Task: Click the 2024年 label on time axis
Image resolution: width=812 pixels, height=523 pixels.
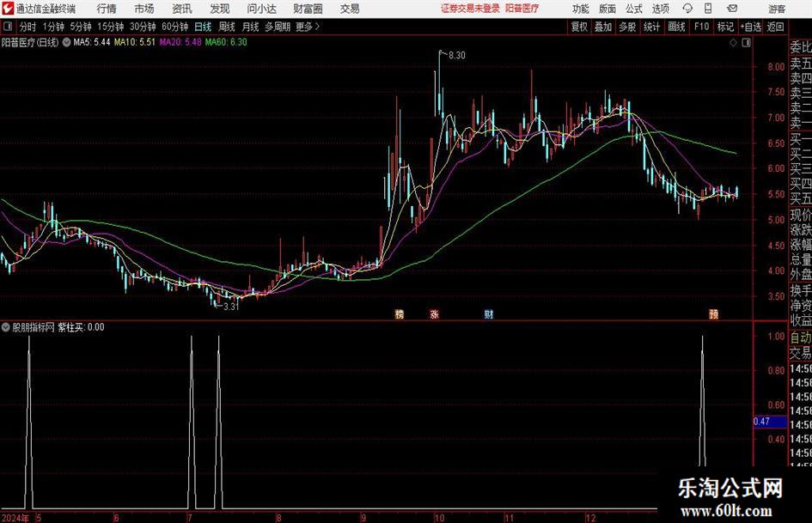Action: [x=15, y=518]
